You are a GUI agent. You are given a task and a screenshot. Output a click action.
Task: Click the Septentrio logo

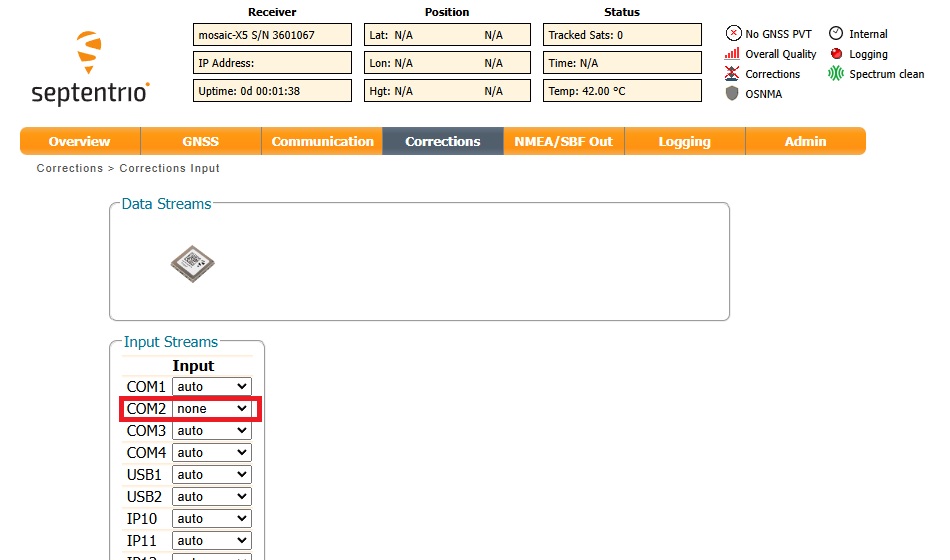pos(90,68)
